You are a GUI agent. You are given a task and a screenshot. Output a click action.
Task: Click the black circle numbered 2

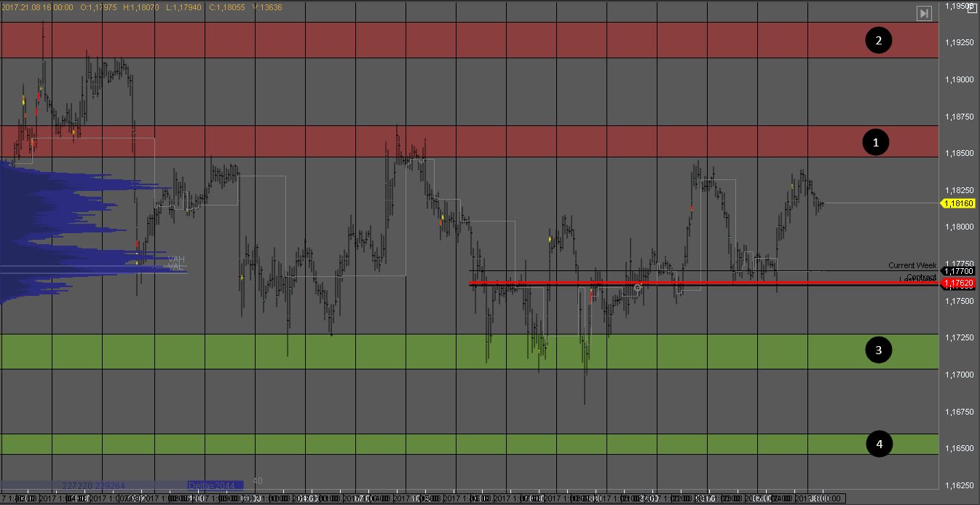(x=878, y=40)
